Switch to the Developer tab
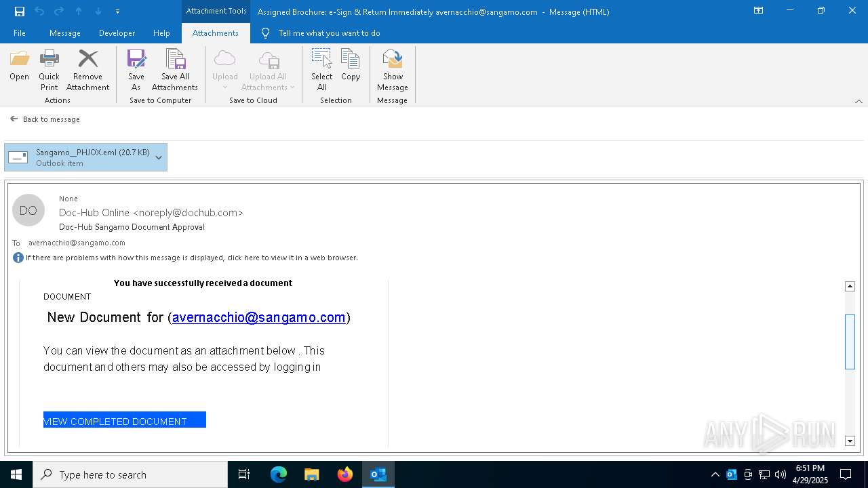 (117, 33)
